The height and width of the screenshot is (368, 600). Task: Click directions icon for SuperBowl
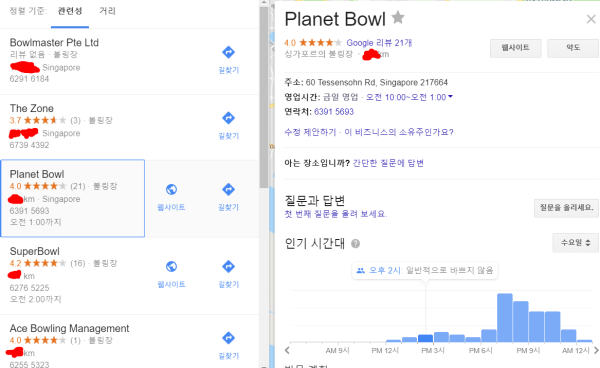[x=228, y=267]
